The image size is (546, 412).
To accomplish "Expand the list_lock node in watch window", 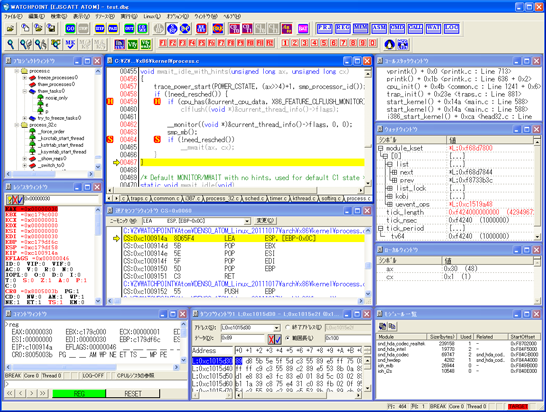I will [390, 188].
